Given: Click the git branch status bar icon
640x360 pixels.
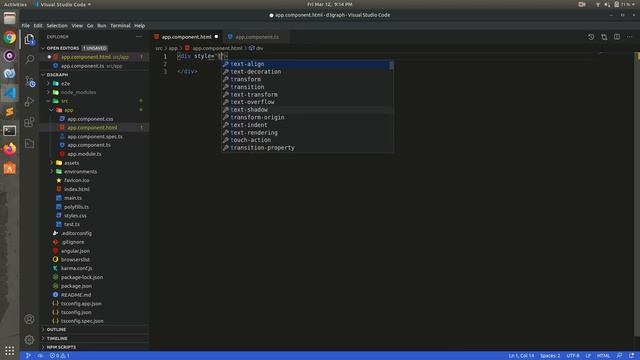Looking at the screenshot, I should pyautogui.click(x=28, y=356).
